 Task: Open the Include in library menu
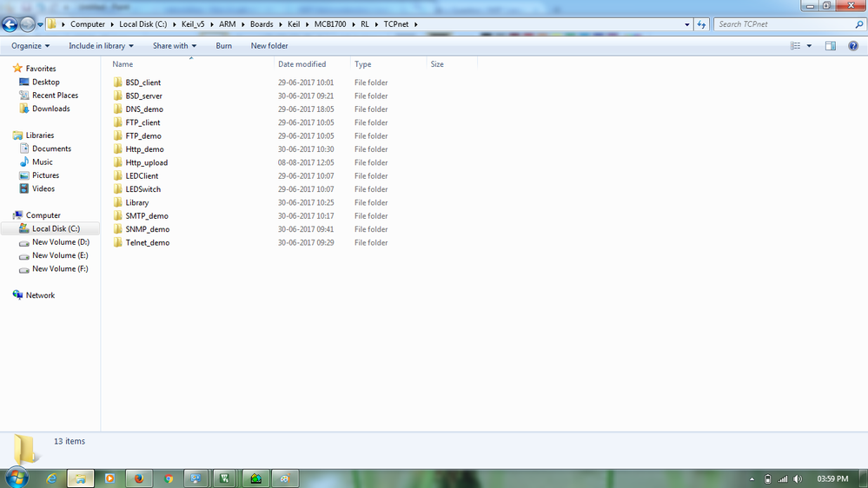101,46
